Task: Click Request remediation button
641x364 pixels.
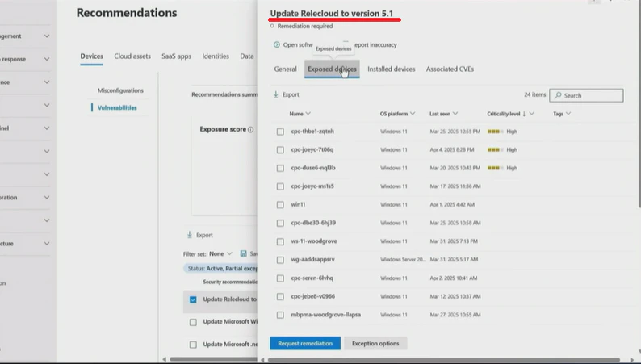Action: tap(305, 343)
